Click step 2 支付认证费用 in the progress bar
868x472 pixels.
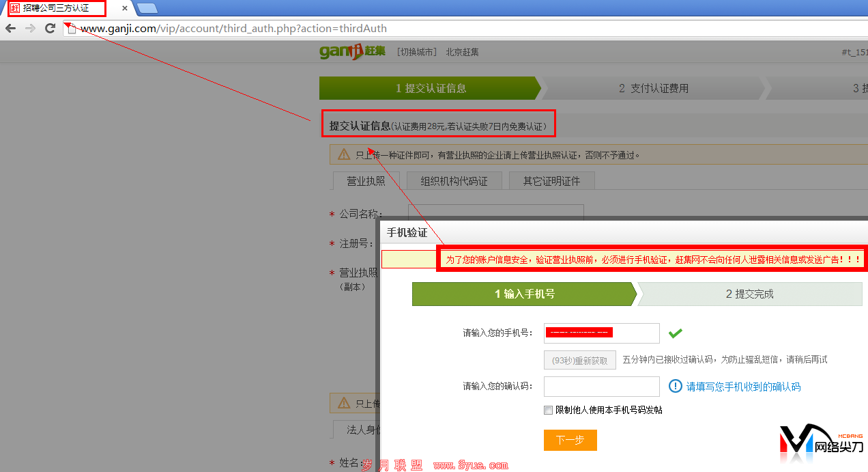(654, 88)
